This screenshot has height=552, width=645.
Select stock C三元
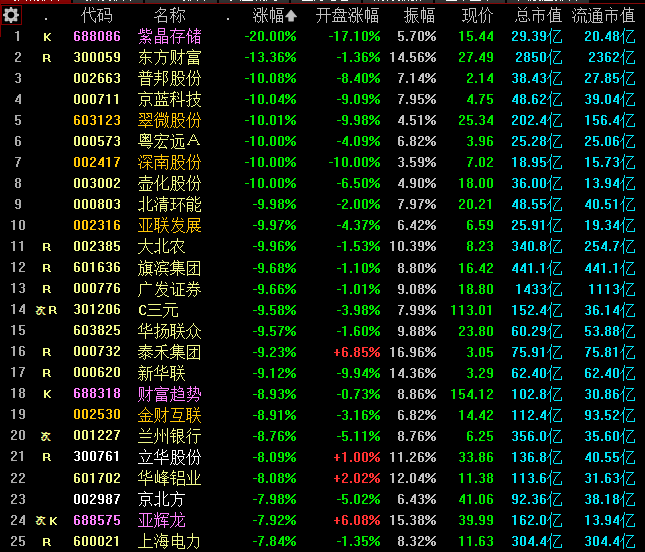(158, 310)
